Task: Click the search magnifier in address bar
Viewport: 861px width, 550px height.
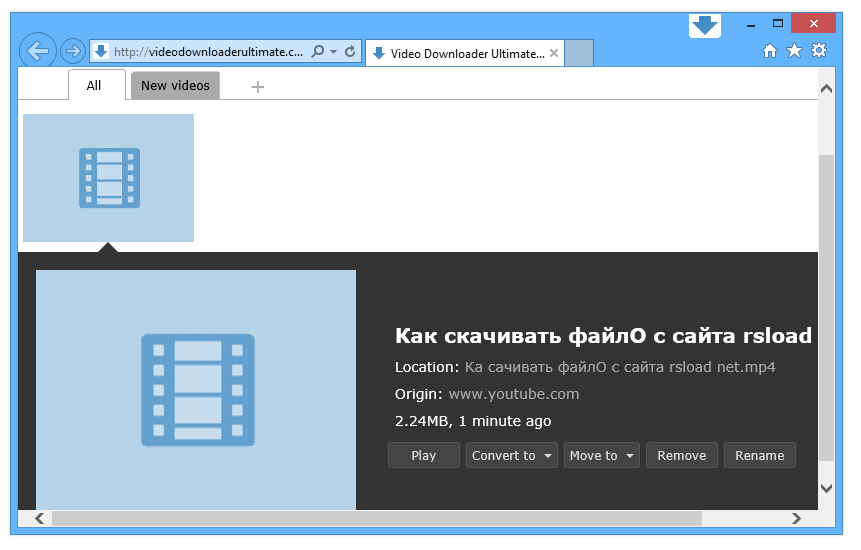Action: [x=317, y=52]
